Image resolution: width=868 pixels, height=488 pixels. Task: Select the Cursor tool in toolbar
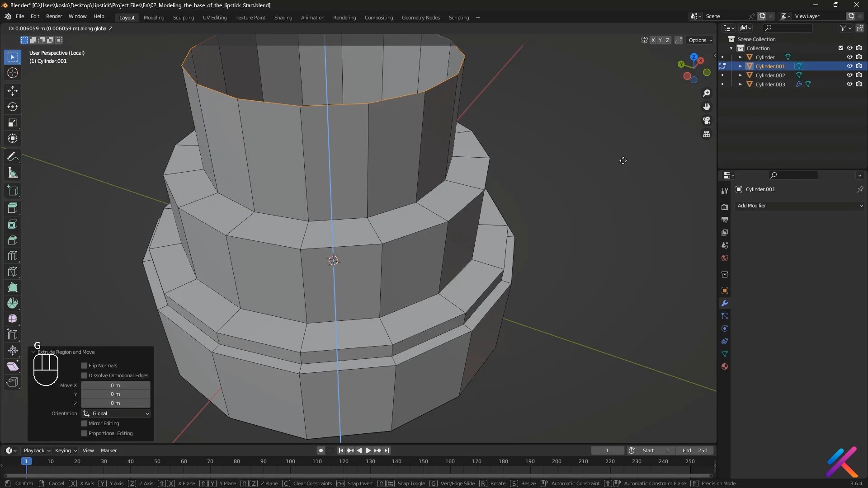tap(13, 73)
